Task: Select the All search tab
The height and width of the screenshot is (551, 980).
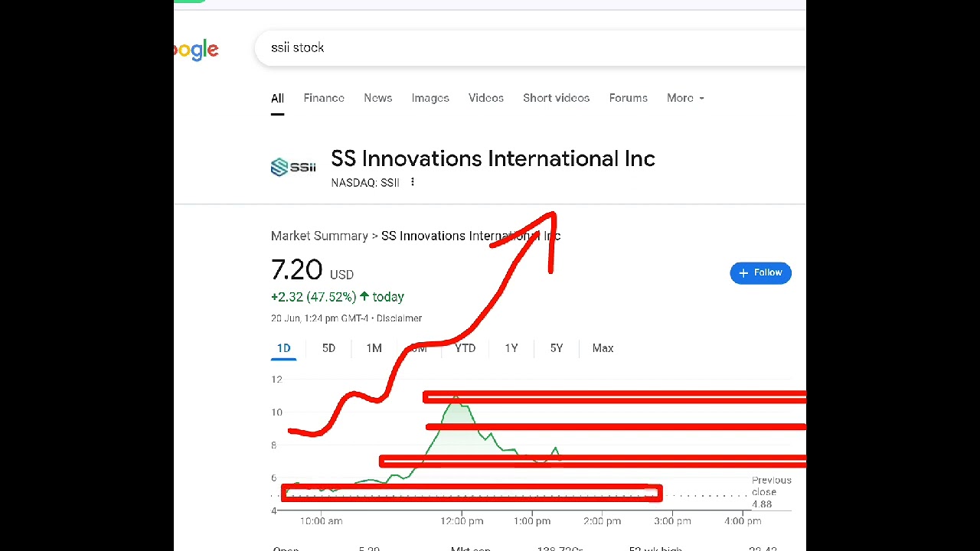Action: (277, 98)
